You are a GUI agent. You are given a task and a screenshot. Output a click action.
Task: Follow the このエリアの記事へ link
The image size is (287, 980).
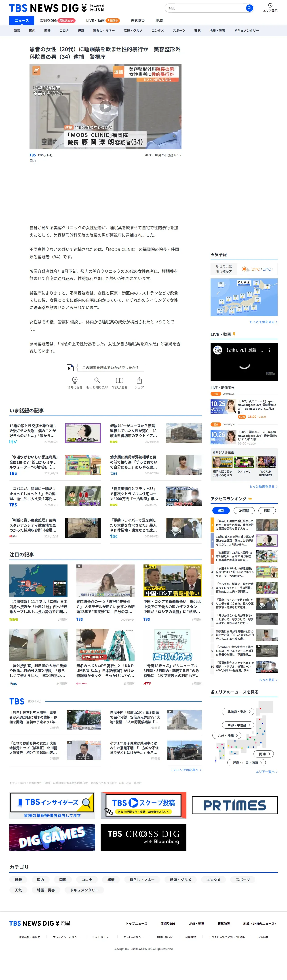pyautogui.click(x=186, y=770)
